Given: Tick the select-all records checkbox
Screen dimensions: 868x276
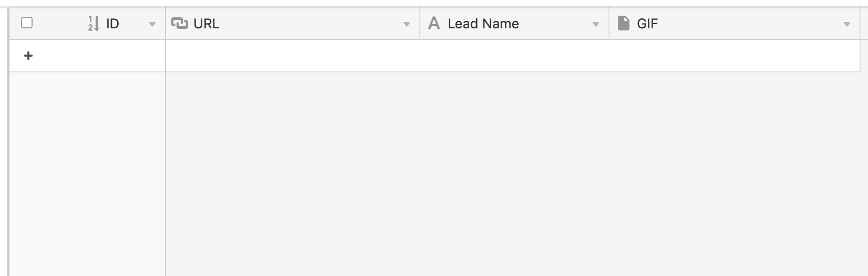Looking at the screenshot, I should pyautogui.click(x=27, y=23).
